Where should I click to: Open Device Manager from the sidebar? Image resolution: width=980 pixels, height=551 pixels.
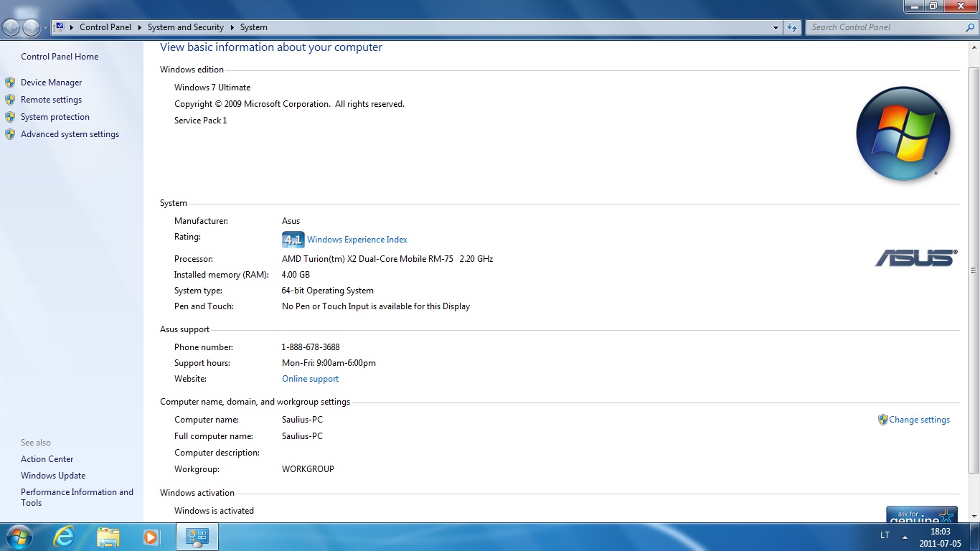click(x=51, y=83)
